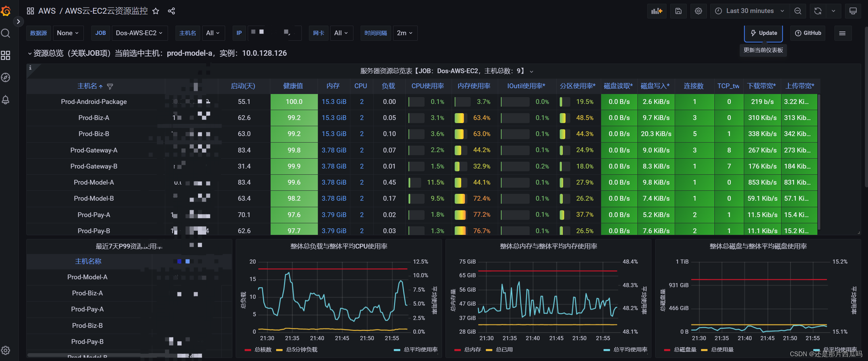
Task: Click the Update dashboard button
Action: pyautogui.click(x=764, y=33)
